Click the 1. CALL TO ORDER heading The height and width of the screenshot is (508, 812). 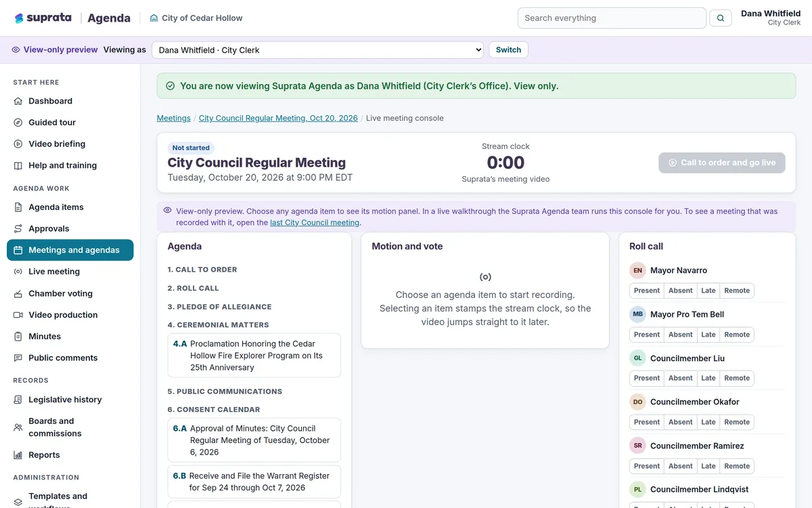(x=202, y=270)
